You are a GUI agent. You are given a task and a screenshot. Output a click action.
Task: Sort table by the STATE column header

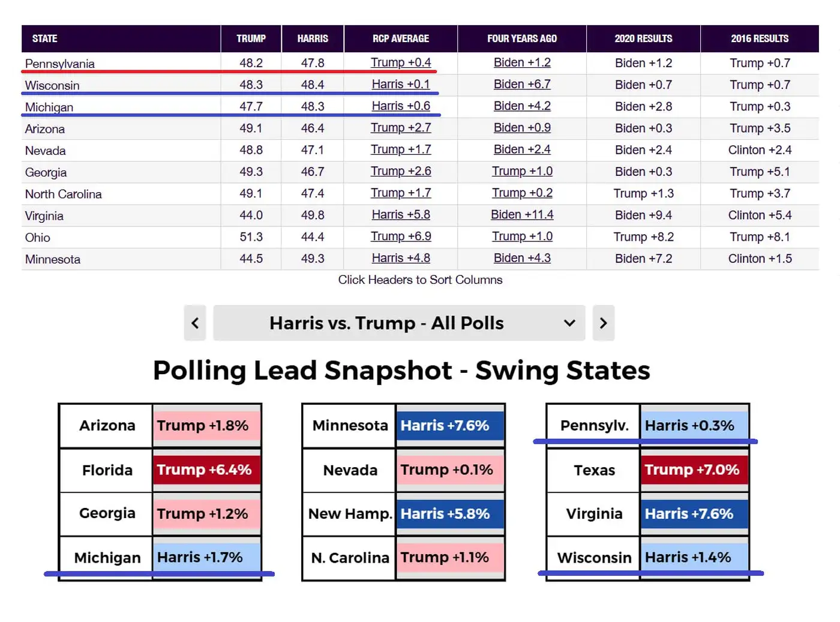(x=45, y=38)
